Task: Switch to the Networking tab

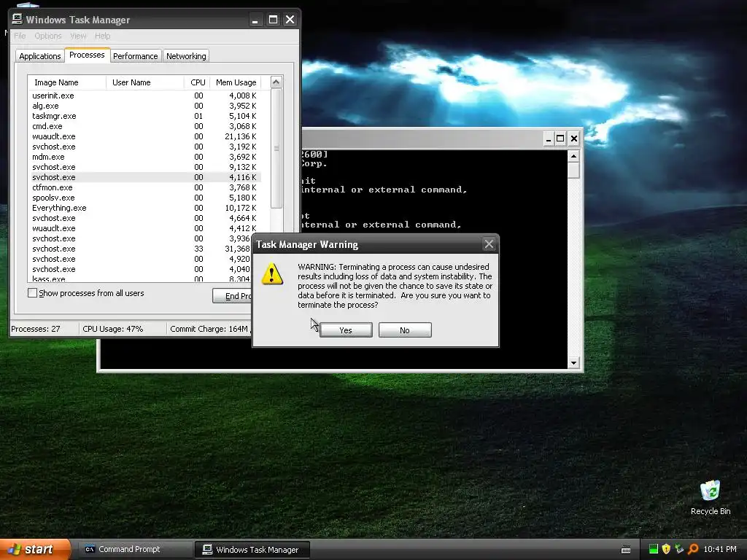Action: tap(186, 55)
